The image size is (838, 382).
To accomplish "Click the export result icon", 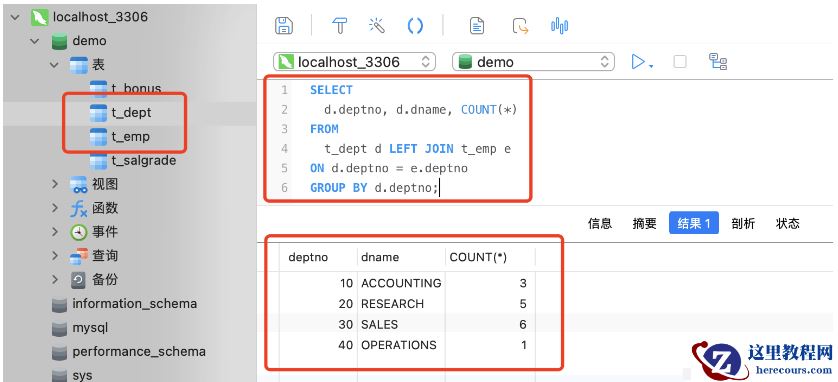I will (521, 25).
